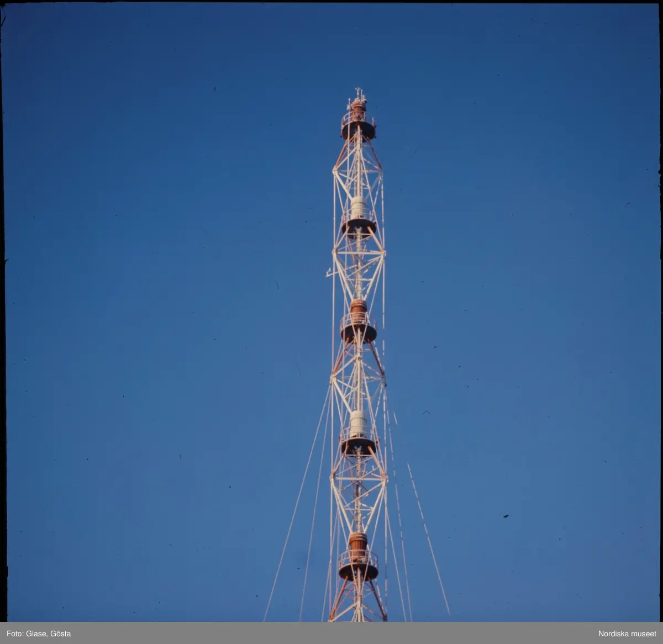Click the "Foto: Glase, Gösta" credit text
Viewport: 663px width, 644px height.
coord(39,634)
